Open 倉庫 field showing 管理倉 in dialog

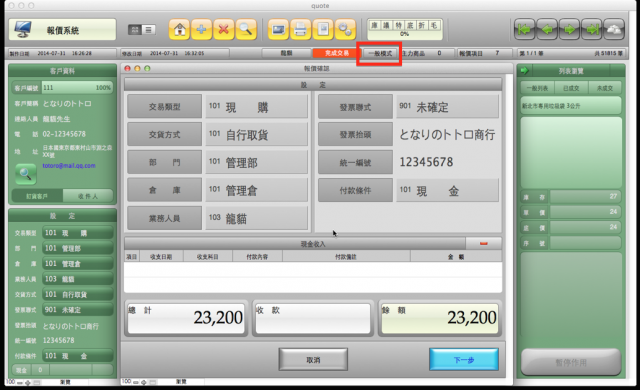click(256, 190)
